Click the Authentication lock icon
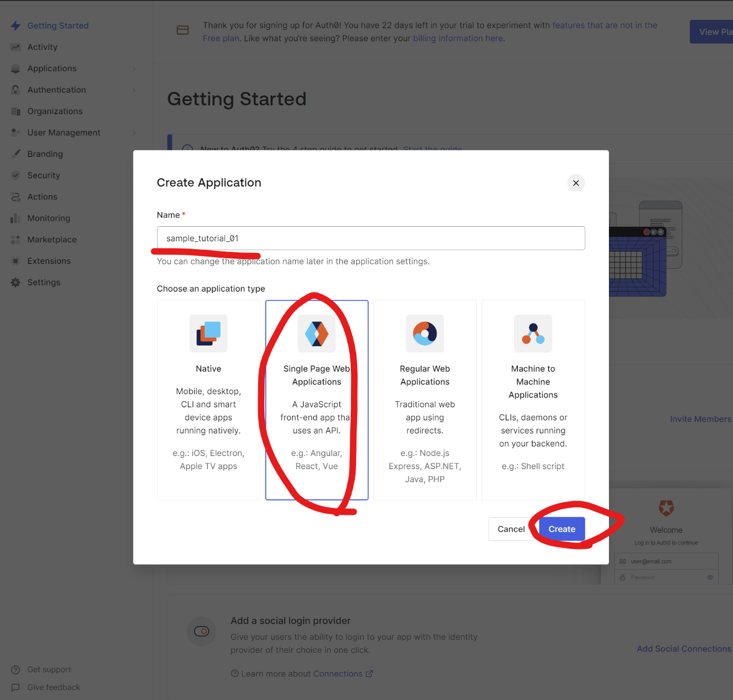Image resolution: width=733 pixels, height=700 pixels. (x=16, y=90)
